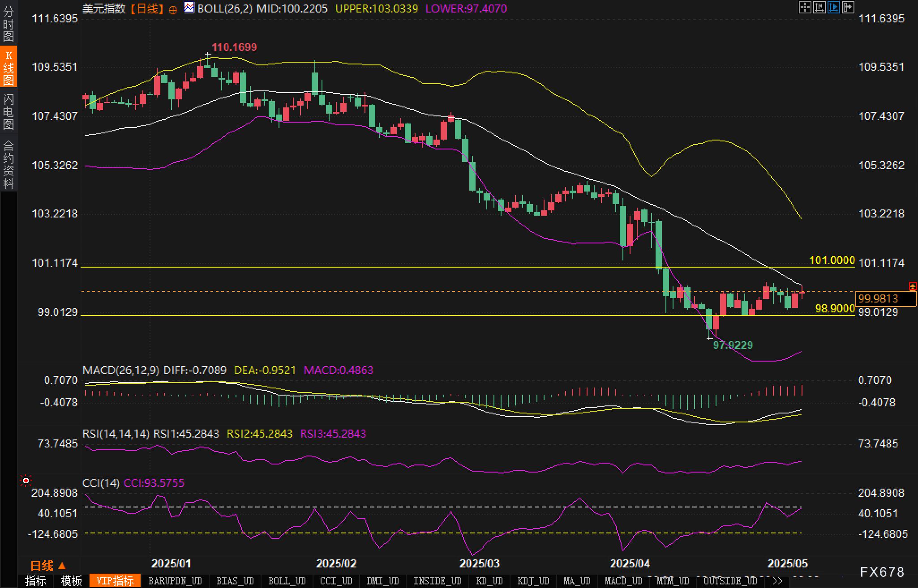Click the second chart axis layout icon
The image size is (918, 588).
819,8
